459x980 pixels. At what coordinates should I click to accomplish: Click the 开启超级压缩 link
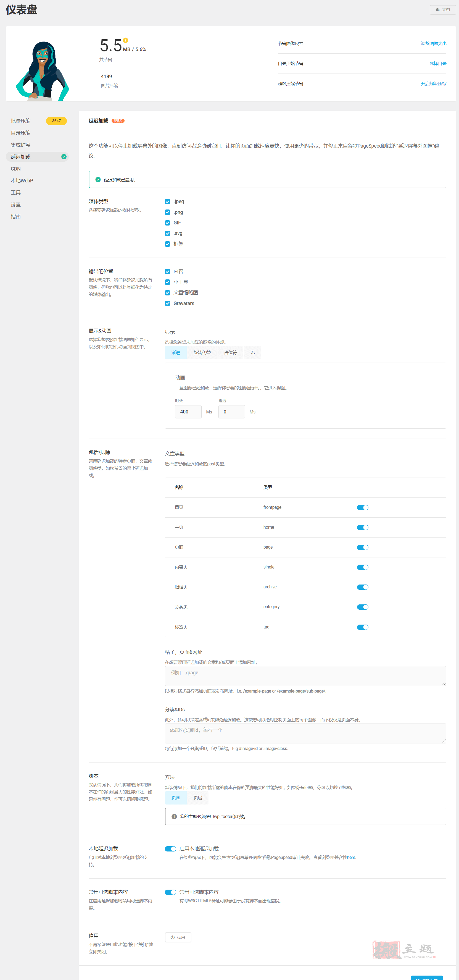434,84
